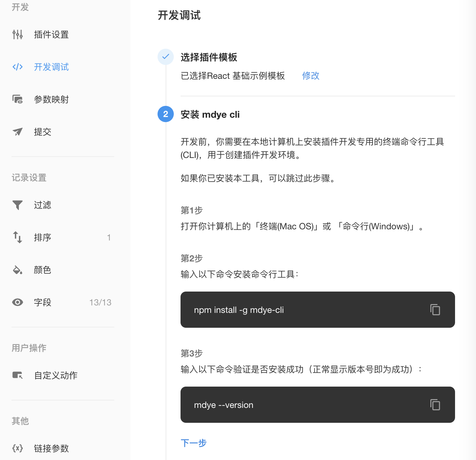
Task: Click the 记录设置 section header
Action: 29,178
